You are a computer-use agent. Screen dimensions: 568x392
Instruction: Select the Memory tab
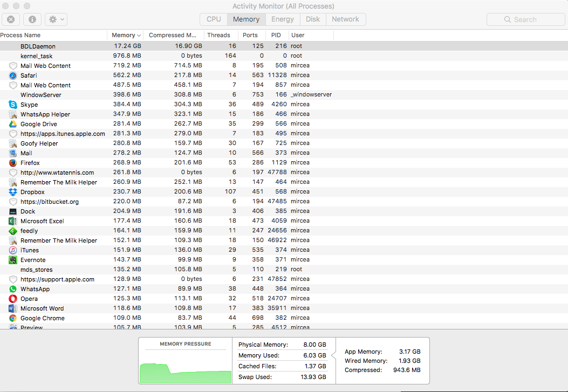(x=247, y=19)
